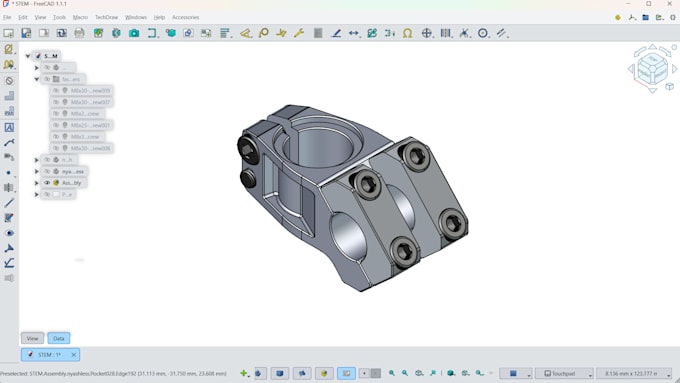Image resolution: width=680 pixels, height=383 pixels.
Task: Click the navigation cube in the viewport
Action: (x=652, y=69)
